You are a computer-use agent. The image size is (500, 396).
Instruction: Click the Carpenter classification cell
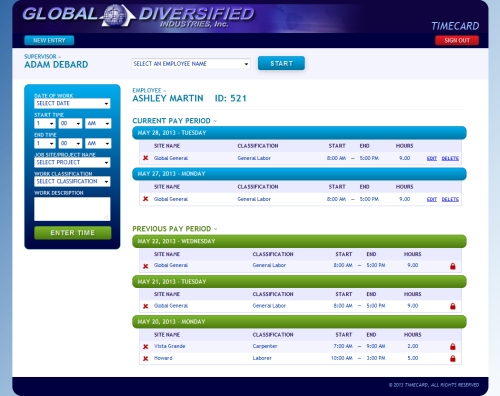(265, 346)
